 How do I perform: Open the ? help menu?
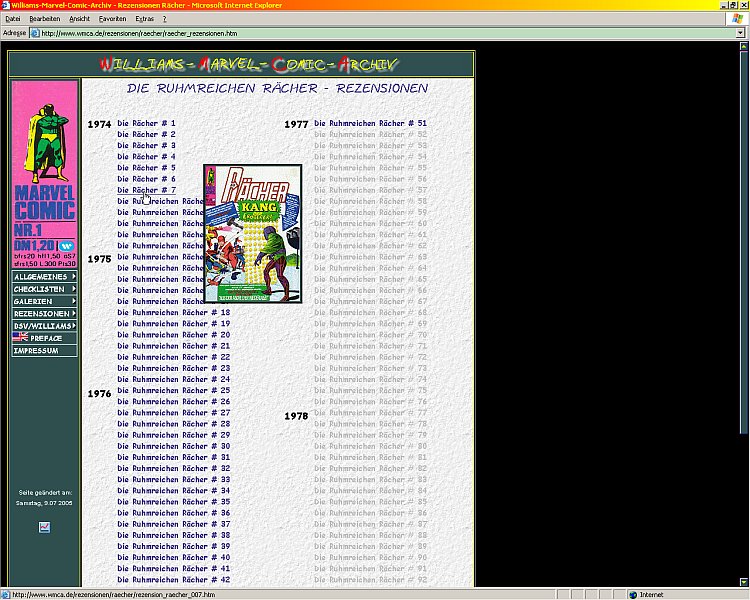pos(165,19)
